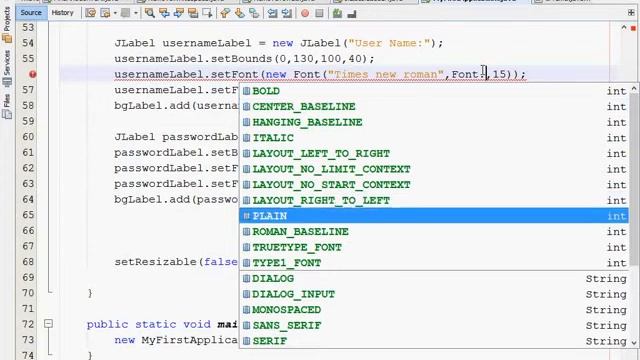Choose LAYOUT_NO_LIMIT_CONTEXT completion item
This screenshot has height=360, width=640.
[433, 169]
